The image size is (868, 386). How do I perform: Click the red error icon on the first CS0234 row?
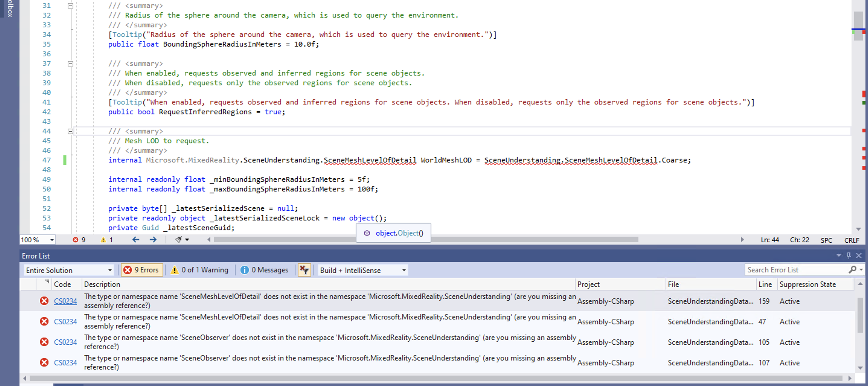pos(44,301)
